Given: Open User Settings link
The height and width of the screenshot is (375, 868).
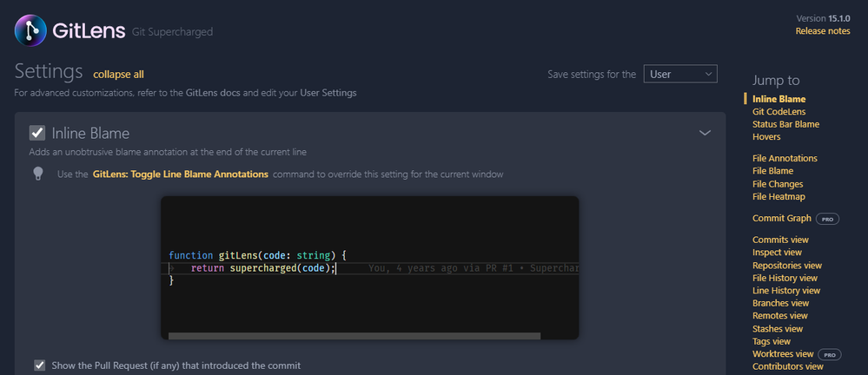Looking at the screenshot, I should [x=328, y=92].
